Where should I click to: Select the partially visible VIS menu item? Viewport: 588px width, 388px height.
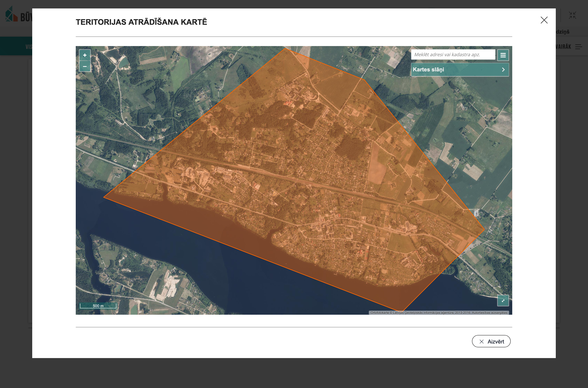pos(29,47)
